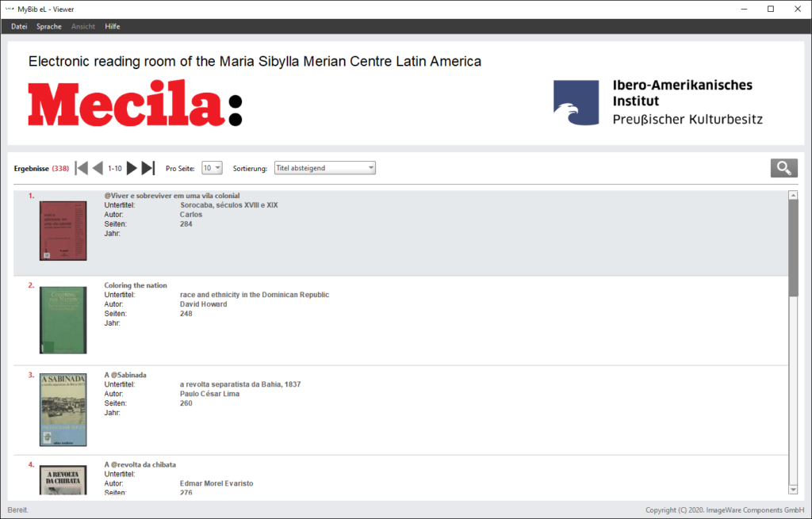812x519 pixels.
Task: Open the Datei menu
Action: click(19, 26)
